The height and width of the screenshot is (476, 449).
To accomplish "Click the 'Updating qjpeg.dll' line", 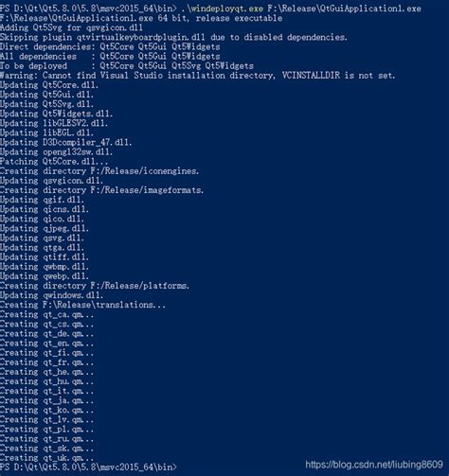I will pyautogui.click(x=45, y=228).
